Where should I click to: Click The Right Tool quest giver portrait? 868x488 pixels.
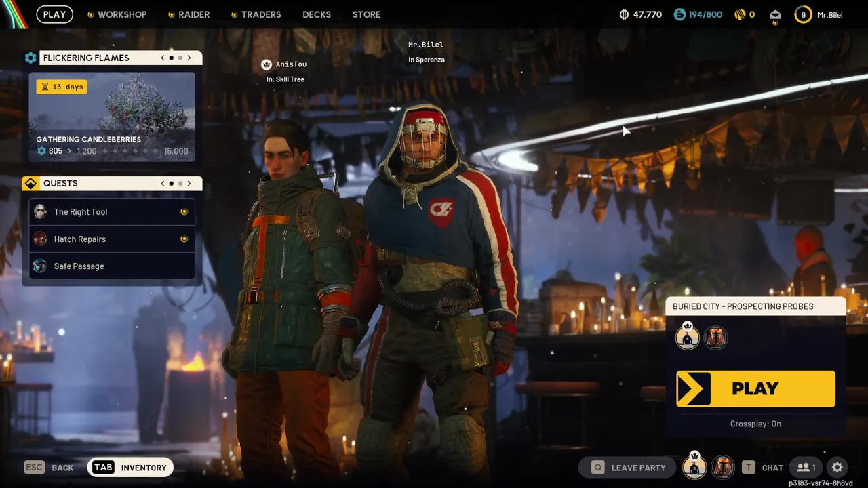(40, 211)
